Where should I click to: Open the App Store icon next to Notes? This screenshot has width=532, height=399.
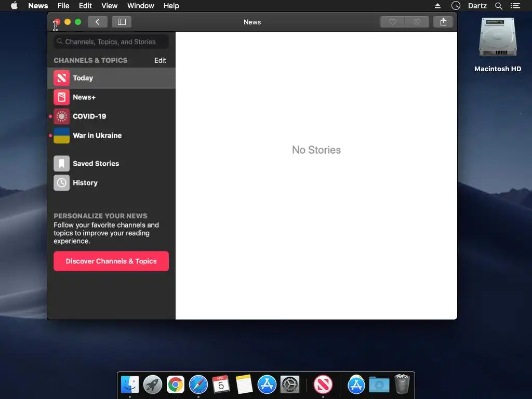point(267,385)
